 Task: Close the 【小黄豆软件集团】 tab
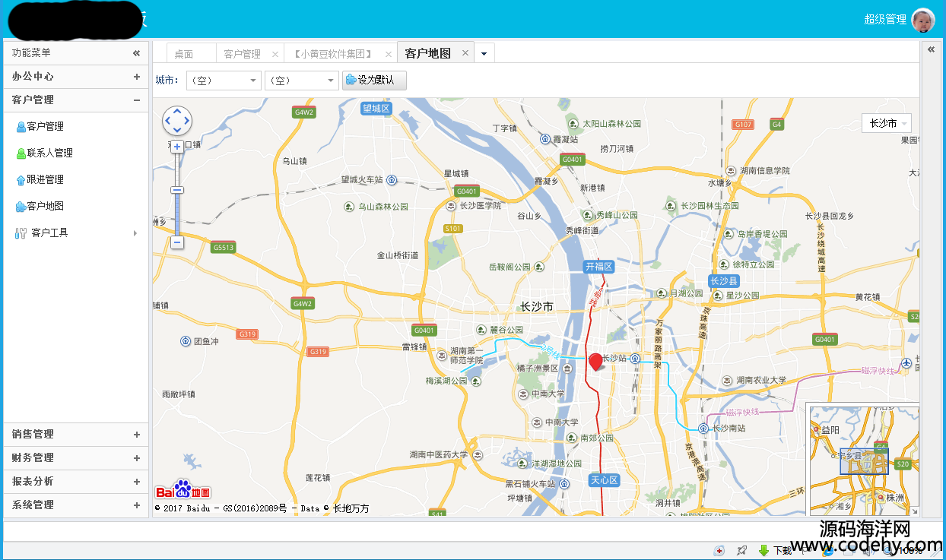[389, 55]
